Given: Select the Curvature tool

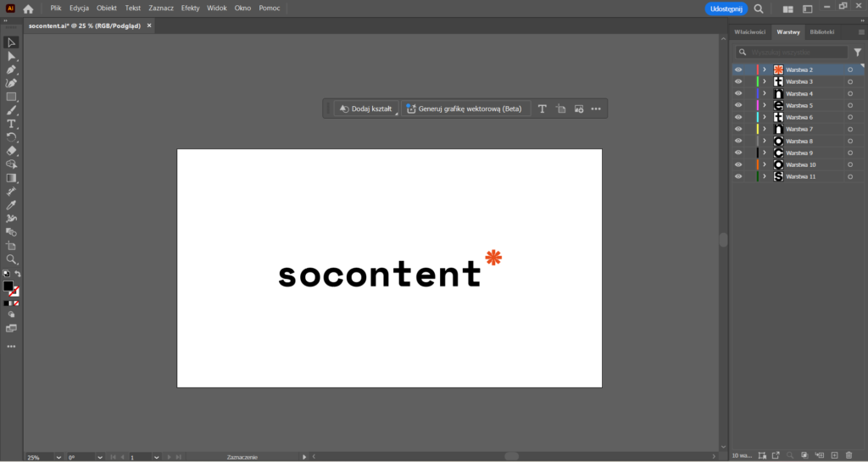Looking at the screenshot, I should 11,83.
